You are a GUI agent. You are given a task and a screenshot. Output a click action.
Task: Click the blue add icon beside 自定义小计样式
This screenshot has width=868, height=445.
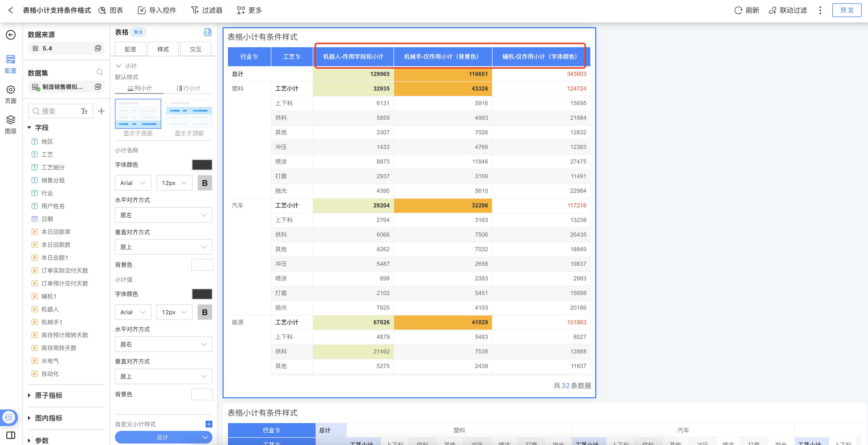208,424
